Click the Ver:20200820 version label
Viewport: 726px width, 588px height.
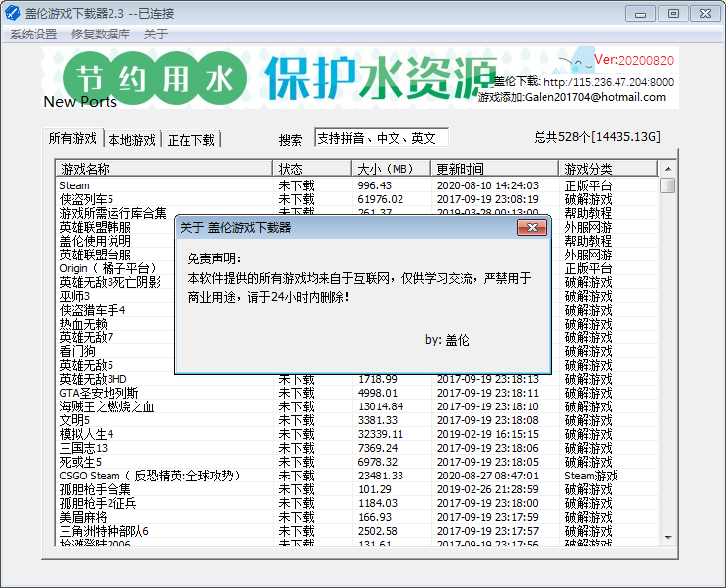click(633, 60)
